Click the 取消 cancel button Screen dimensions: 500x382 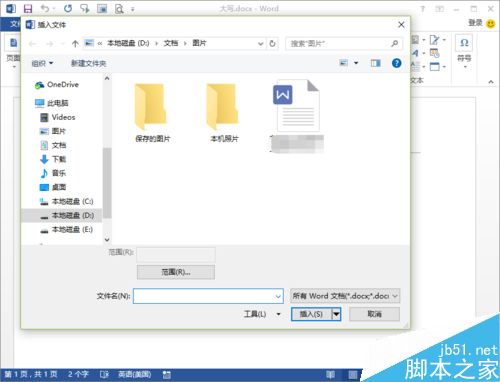374,314
